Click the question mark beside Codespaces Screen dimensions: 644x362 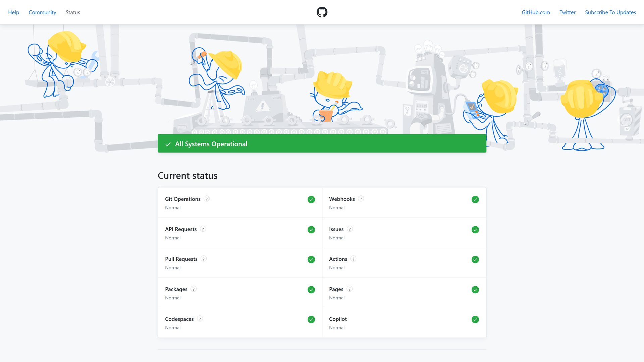200,319
